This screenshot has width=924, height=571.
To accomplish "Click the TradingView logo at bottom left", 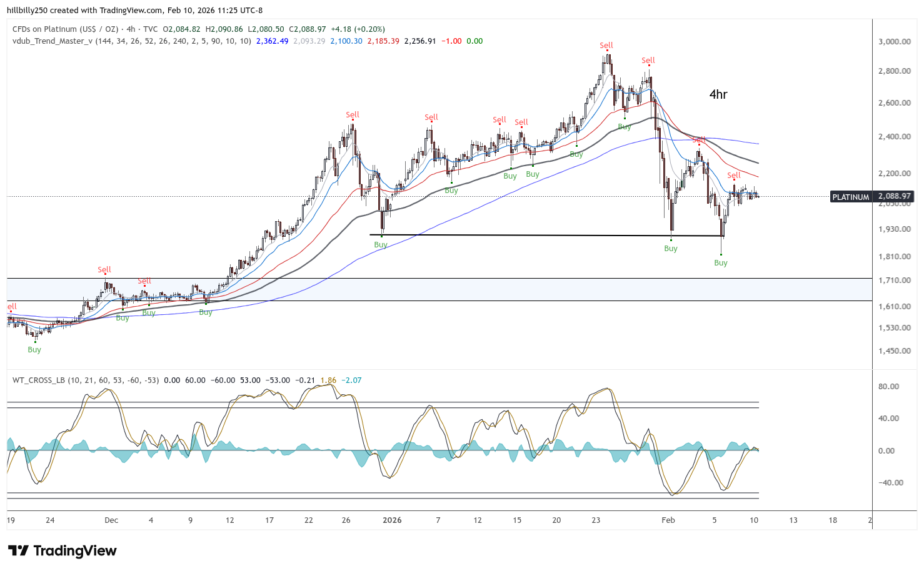I will click(63, 550).
